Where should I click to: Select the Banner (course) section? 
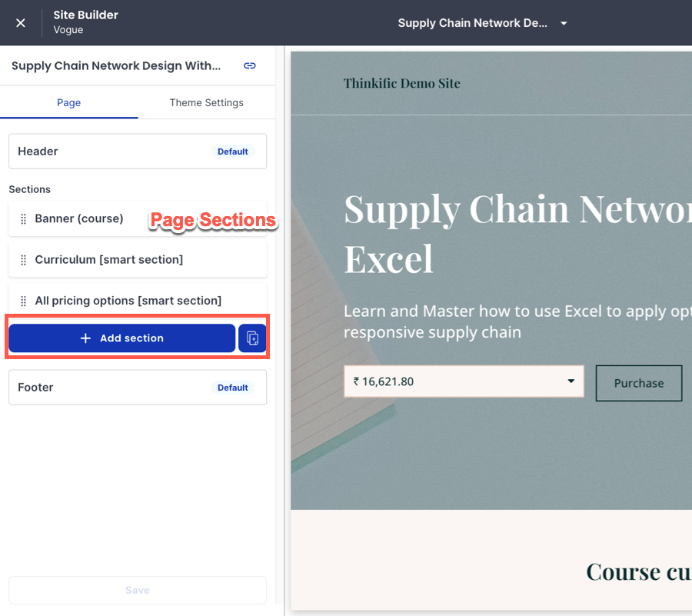[x=79, y=218]
